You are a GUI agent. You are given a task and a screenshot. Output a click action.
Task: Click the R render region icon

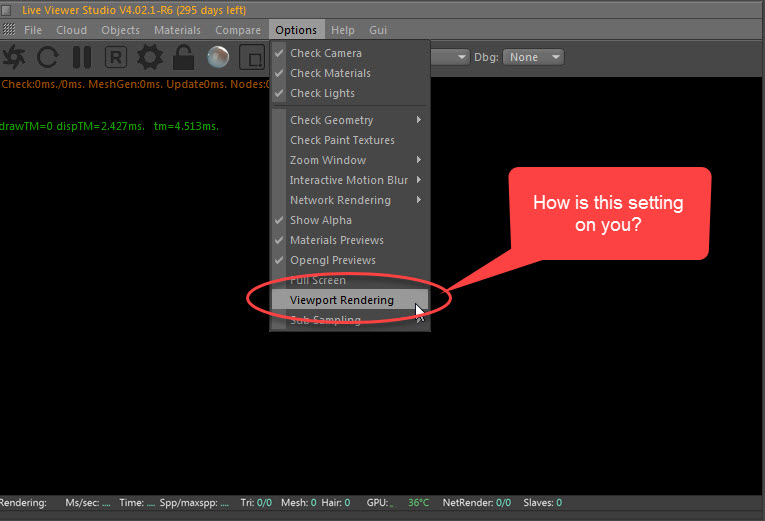click(116, 57)
